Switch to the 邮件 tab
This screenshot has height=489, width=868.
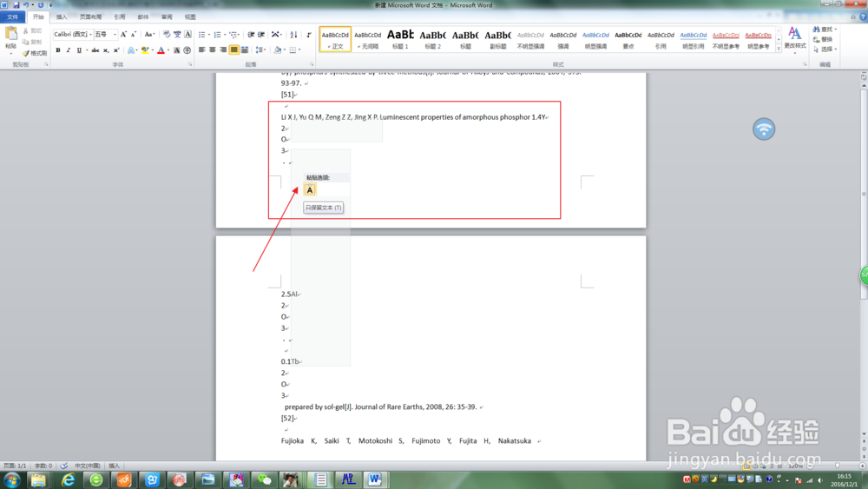pyautogui.click(x=143, y=17)
